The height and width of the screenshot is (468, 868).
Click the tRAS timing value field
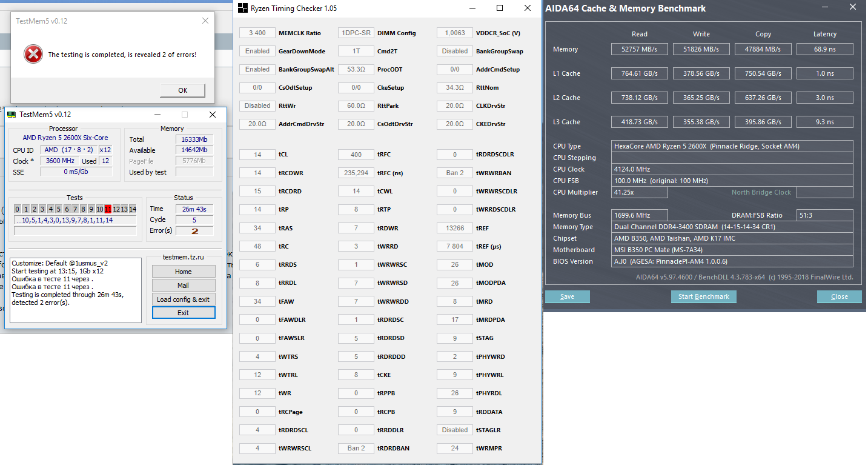tap(257, 228)
